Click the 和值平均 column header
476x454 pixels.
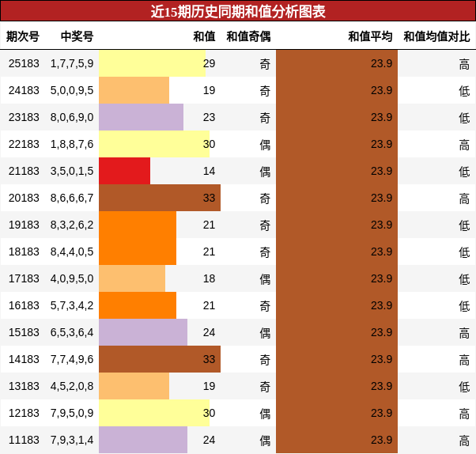370,36
